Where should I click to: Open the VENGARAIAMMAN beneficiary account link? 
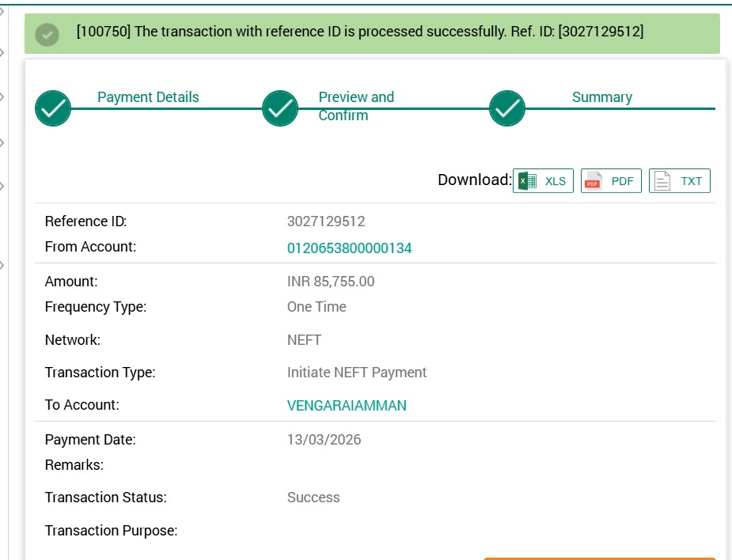pyautogui.click(x=347, y=406)
